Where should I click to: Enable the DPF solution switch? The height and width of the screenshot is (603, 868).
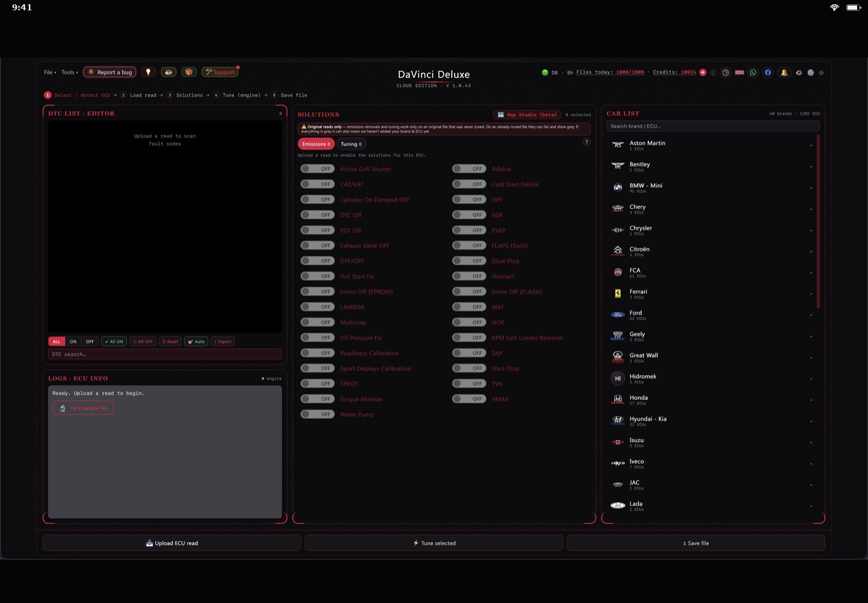coord(469,200)
